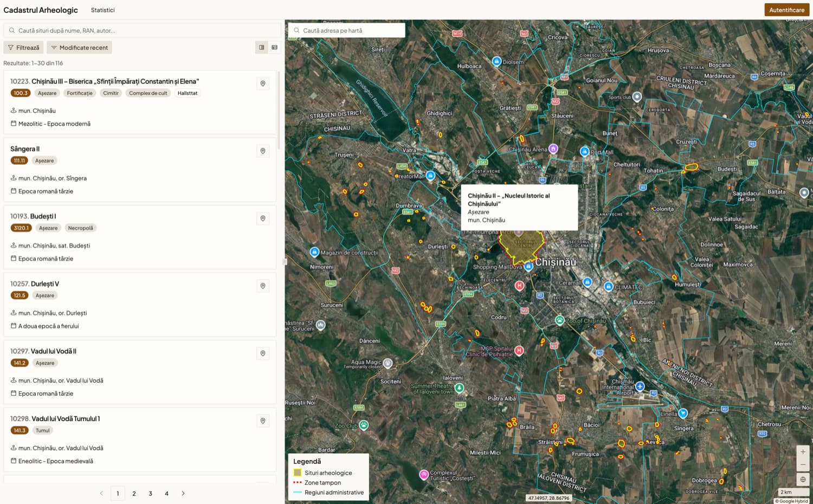Click the Situri arheologice legend swatch
Screen dimensions: 813x504
tap(297, 473)
